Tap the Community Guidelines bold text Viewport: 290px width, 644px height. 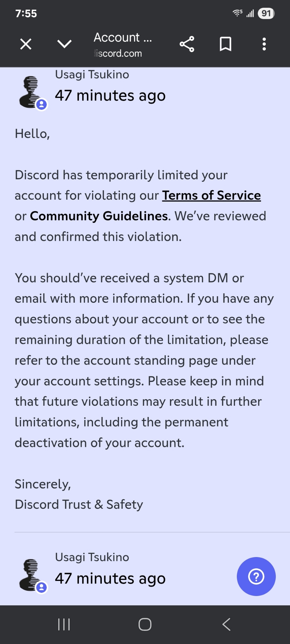[99, 216]
